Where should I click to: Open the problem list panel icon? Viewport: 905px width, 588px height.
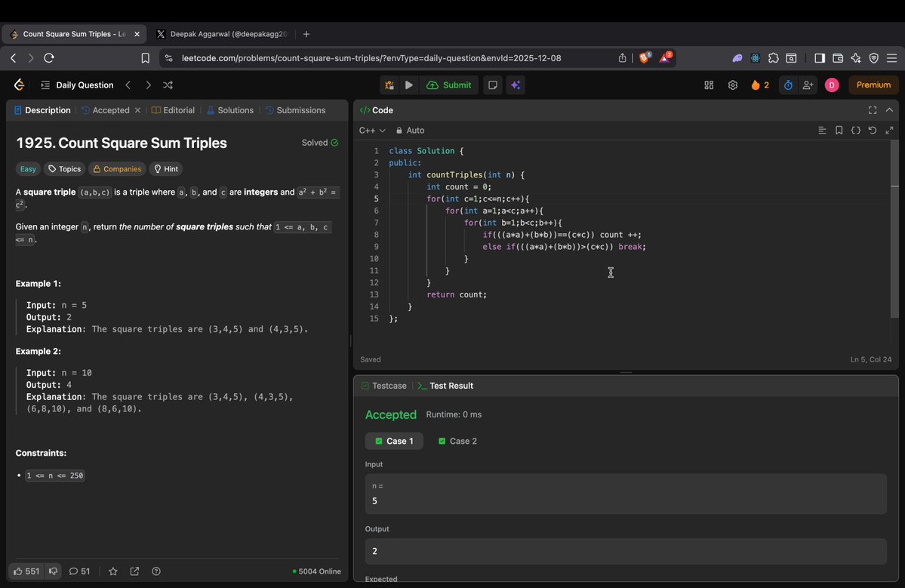[x=45, y=85]
